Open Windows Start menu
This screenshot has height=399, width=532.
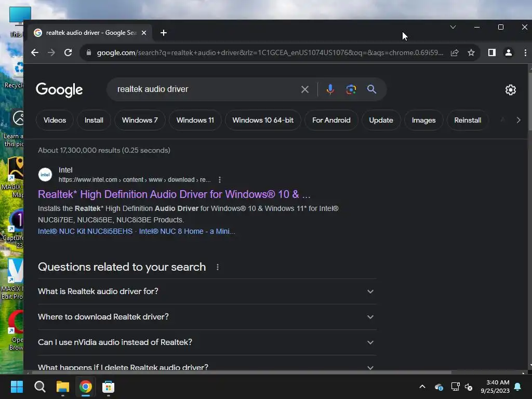[x=17, y=387]
